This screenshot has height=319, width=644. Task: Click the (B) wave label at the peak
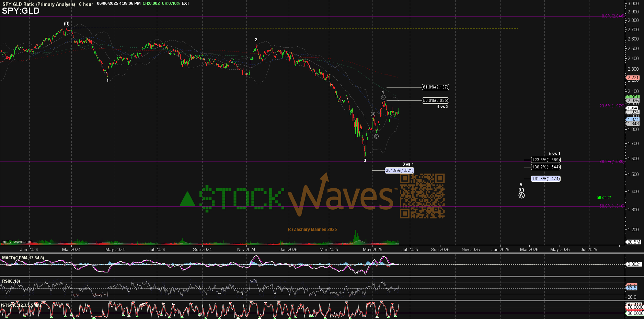[x=67, y=24]
